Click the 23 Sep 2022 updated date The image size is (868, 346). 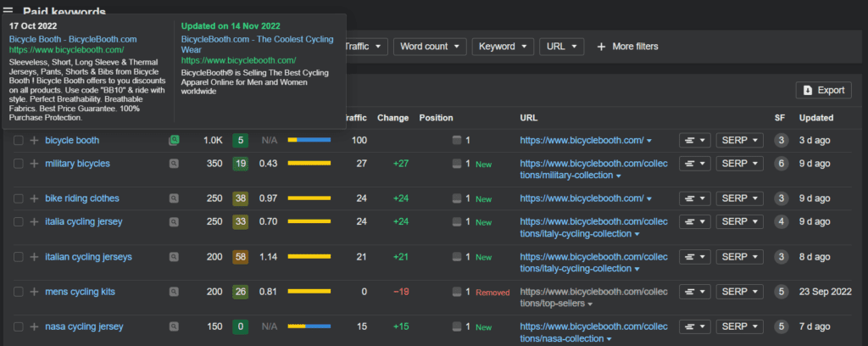[x=826, y=292]
